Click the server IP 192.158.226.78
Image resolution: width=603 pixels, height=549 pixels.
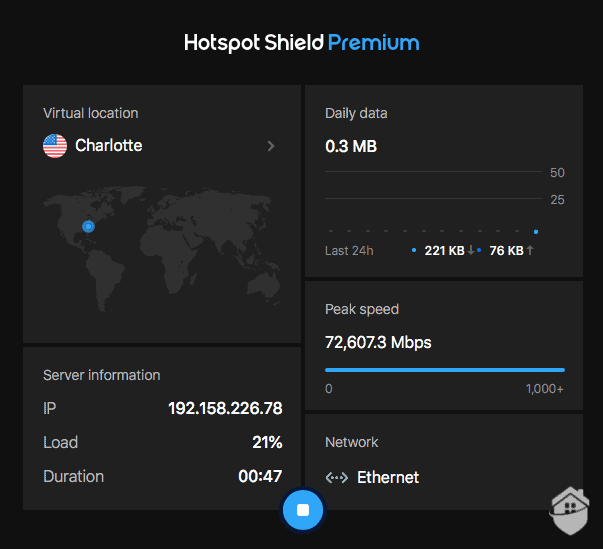(225, 408)
